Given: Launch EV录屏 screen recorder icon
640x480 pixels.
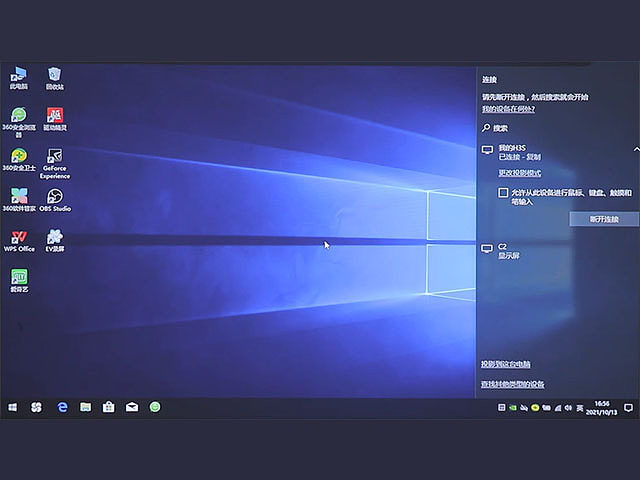Looking at the screenshot, I should [x=55, y=240].
